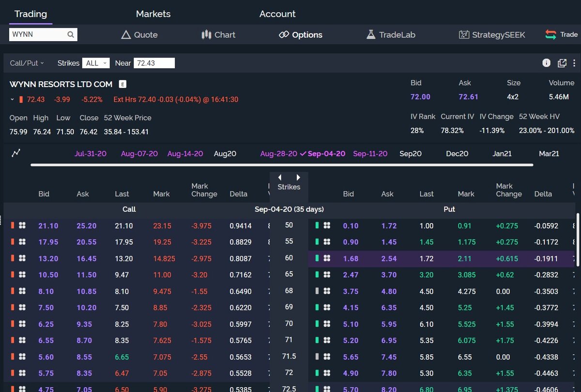
Task: Select the Aug-14-20 expiration
Action: 185,153
